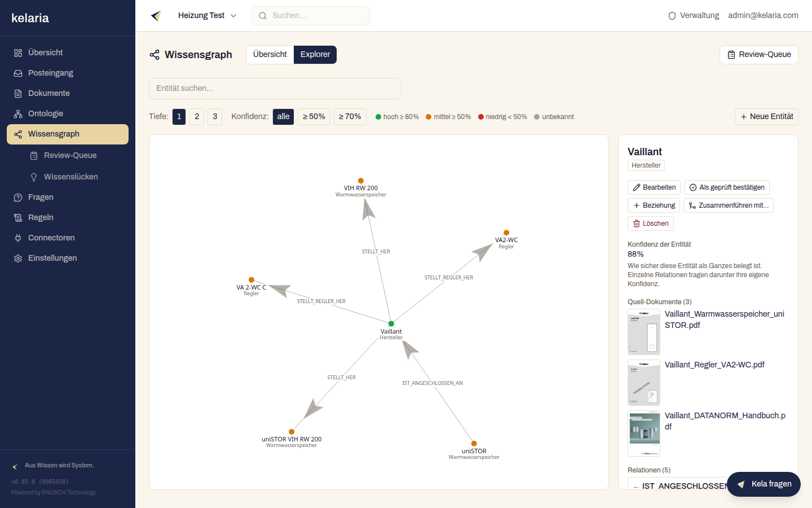Set Tiefe depth to 2
812x508 pixels.
197,117
